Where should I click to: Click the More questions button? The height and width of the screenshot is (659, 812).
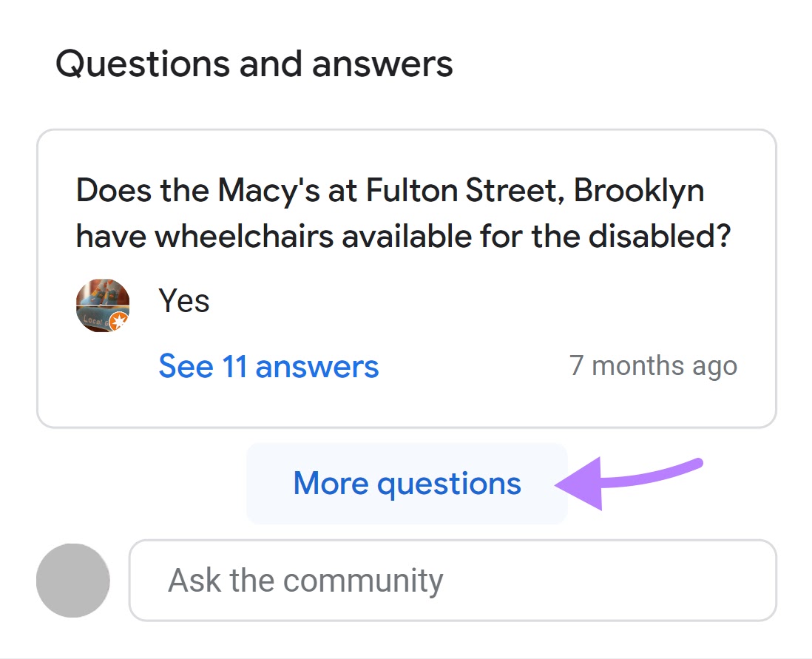(407, 484)
